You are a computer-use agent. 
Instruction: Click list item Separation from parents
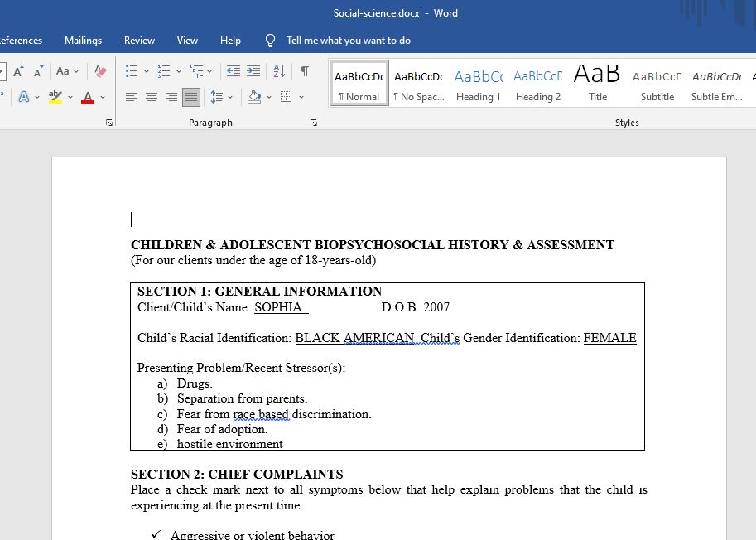pos(242,398)
